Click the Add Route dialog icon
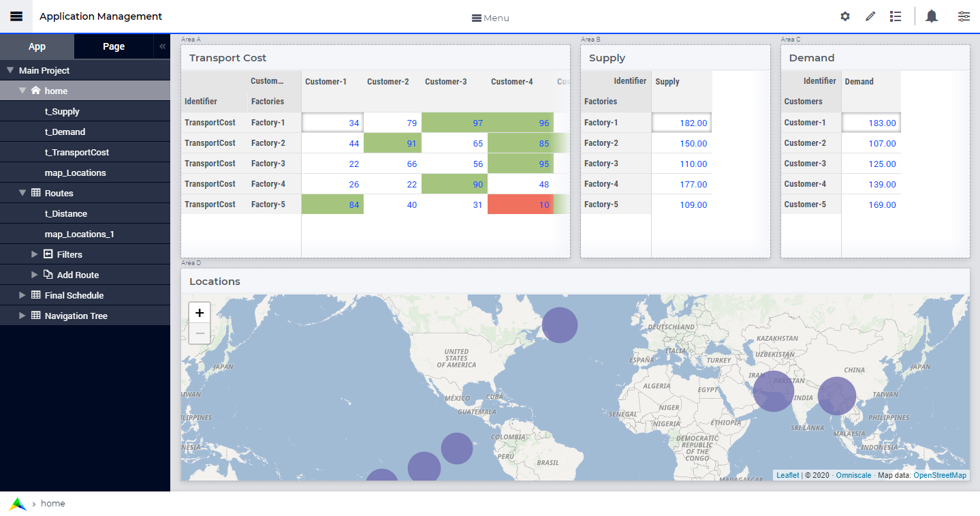 click(48, 275)
